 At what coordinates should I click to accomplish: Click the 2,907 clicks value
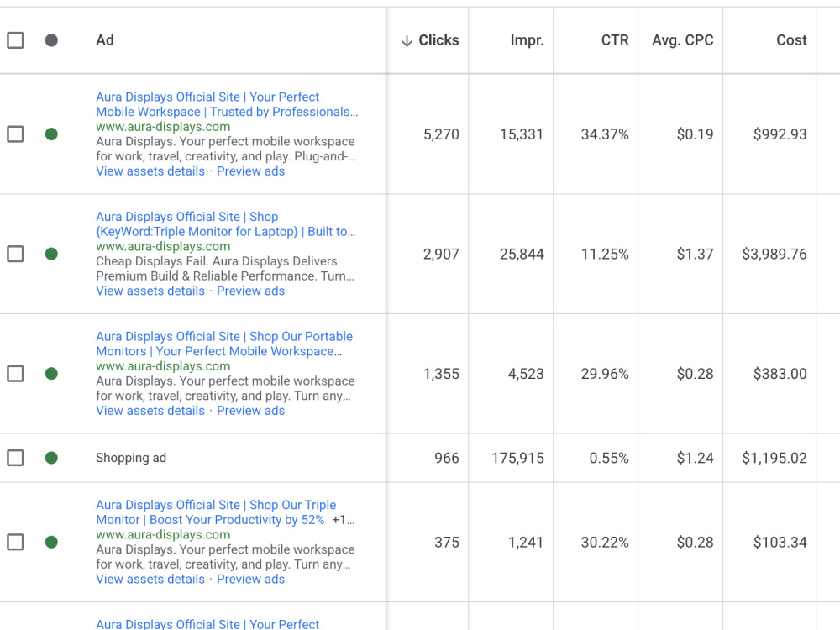coord(441,254)
